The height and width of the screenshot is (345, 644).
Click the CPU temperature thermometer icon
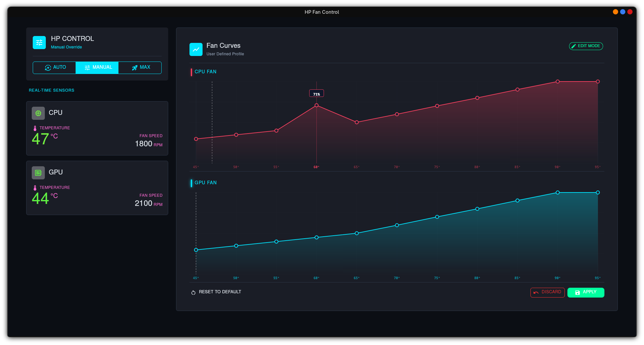[35, 128]
